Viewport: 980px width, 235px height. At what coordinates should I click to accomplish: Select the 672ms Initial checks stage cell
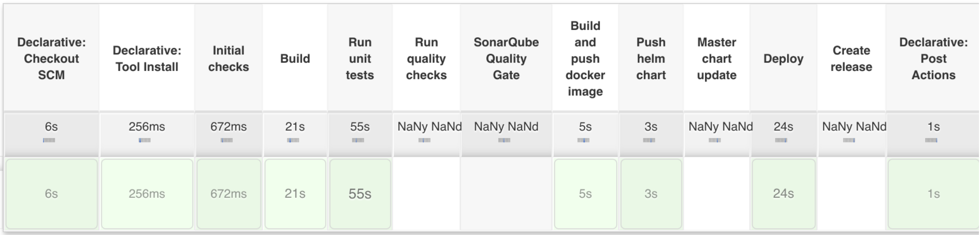pyautogui.click(x=228, y=194)
